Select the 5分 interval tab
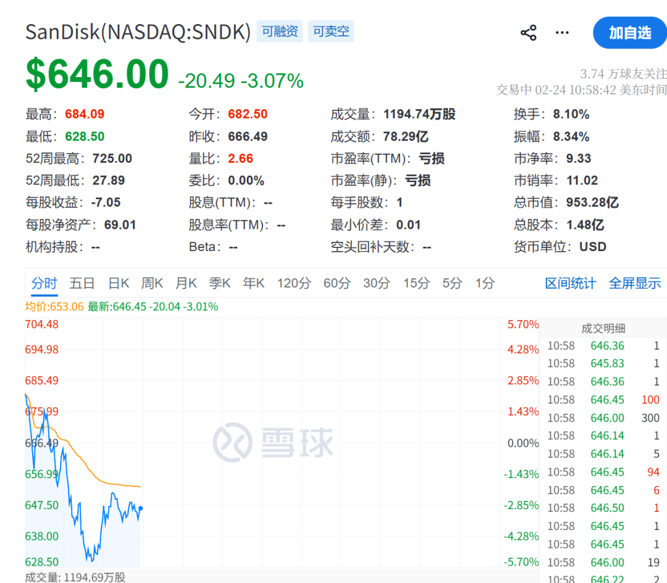 tap(452, 283)
